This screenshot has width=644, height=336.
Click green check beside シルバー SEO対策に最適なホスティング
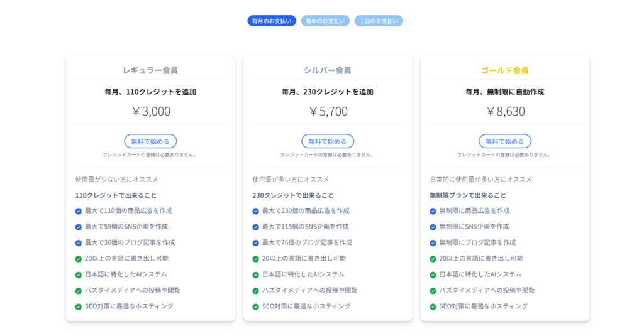pos(255,307)
